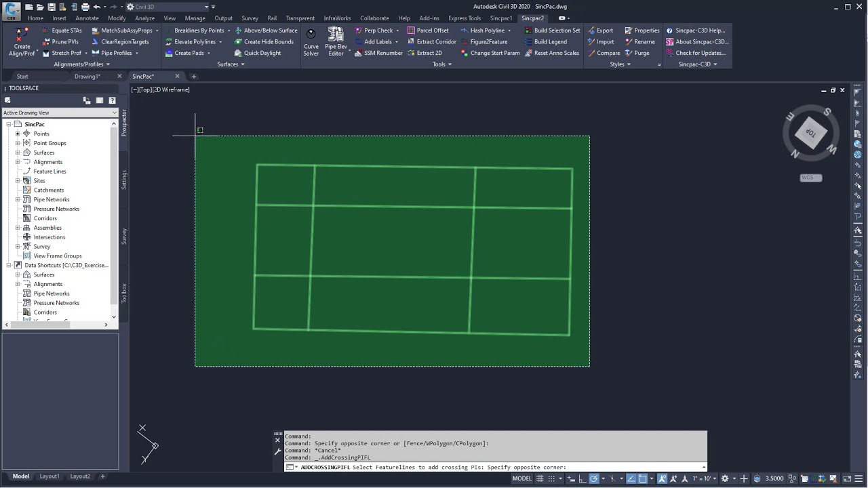This screenshot has width=868, height=488.
Task: Click Build Selection Set
Action: 552,30
